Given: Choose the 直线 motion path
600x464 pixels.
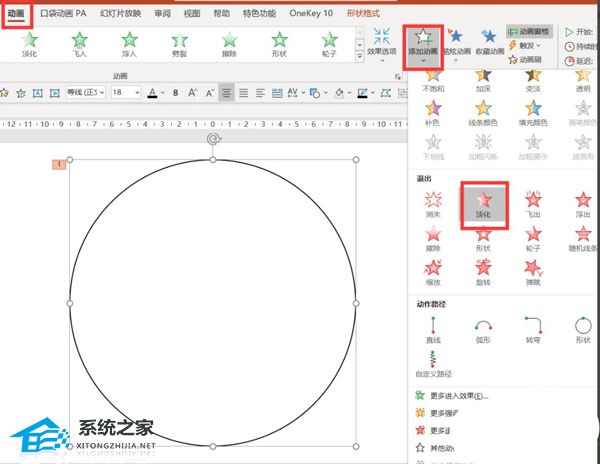Looking at the screenshot, I should point(433,330).
